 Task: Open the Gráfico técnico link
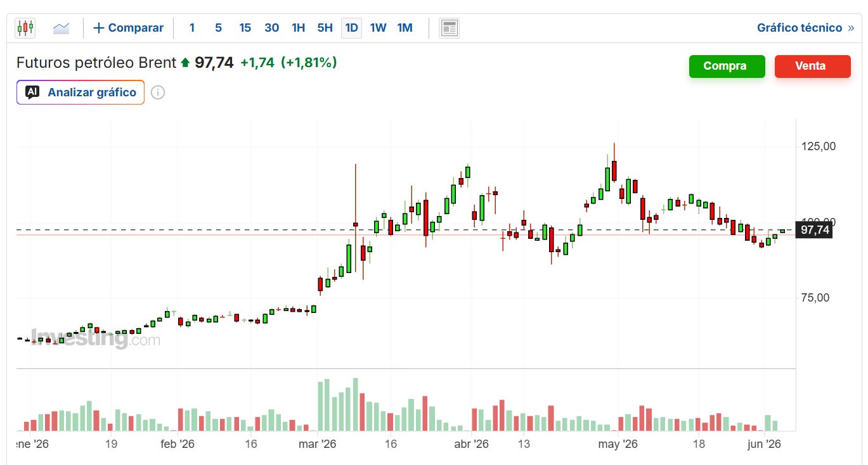(x=805, y=28)
